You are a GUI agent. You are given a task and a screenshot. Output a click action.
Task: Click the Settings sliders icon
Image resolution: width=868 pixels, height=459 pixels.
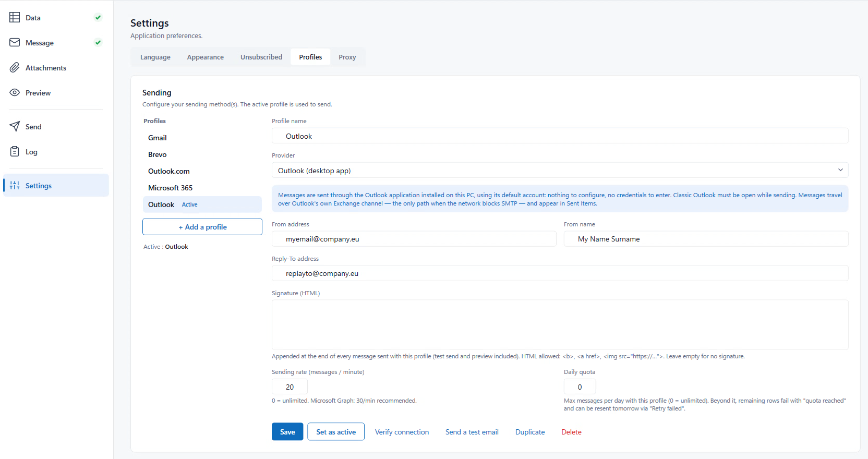[x=15, y=186]
